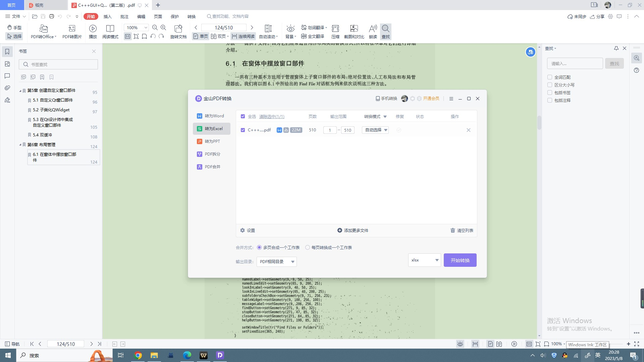Open 截图和对比

[354, 32]
